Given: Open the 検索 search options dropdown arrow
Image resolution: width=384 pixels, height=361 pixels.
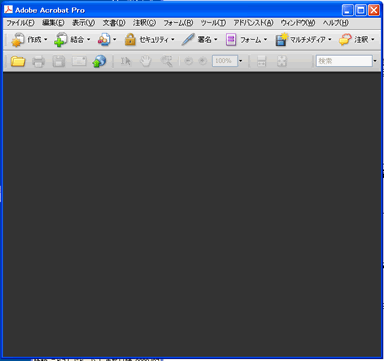Looking at the screenshot, I should coord(375,61).
